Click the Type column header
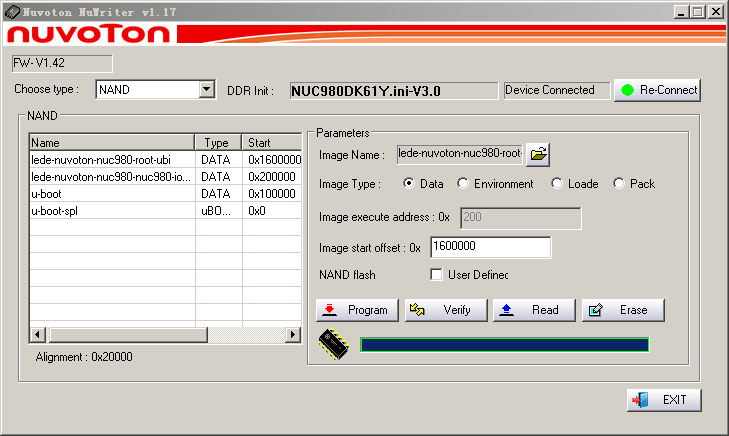 (x=218, y=142)
